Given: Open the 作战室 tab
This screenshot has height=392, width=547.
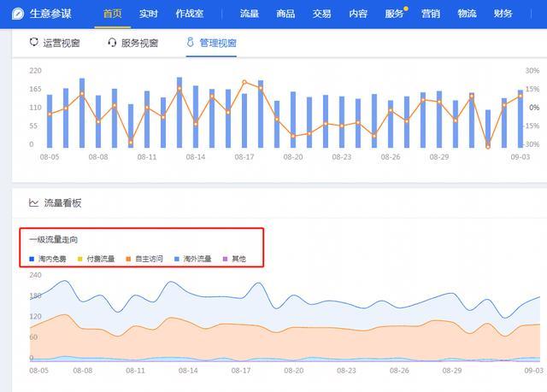Looking at the screenshot, I should 190,14.
